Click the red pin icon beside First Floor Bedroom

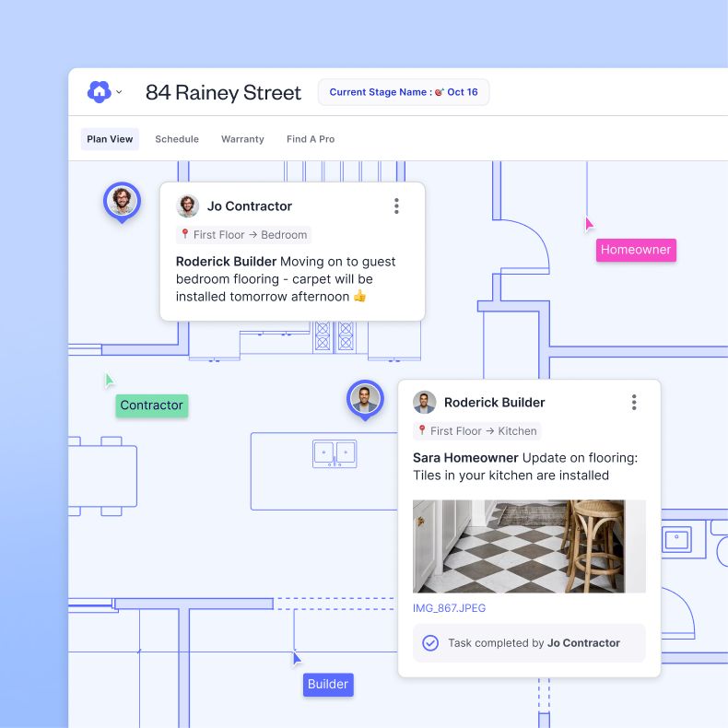(185, 233)
